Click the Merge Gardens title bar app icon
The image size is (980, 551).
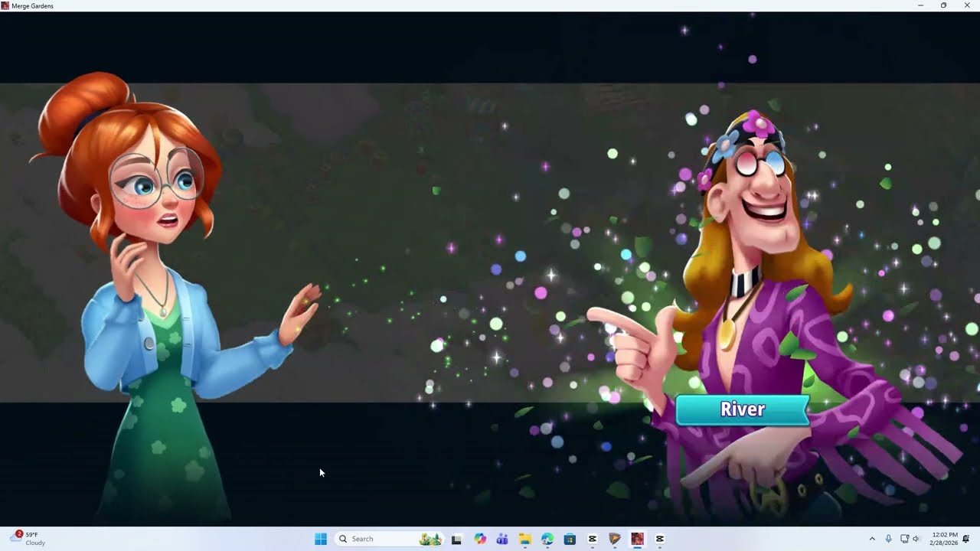[x=5, y=5]
